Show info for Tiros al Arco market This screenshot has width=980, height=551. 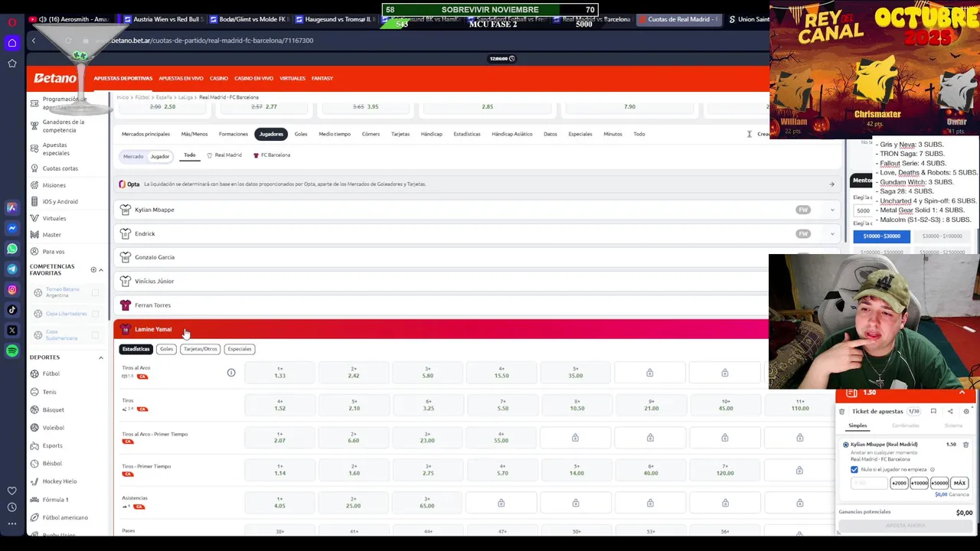pyautogui.click(x=231, y=373)
